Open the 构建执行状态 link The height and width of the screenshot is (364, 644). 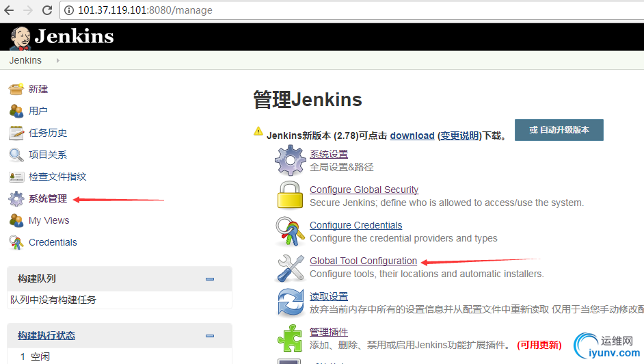(x=46, y=336)
